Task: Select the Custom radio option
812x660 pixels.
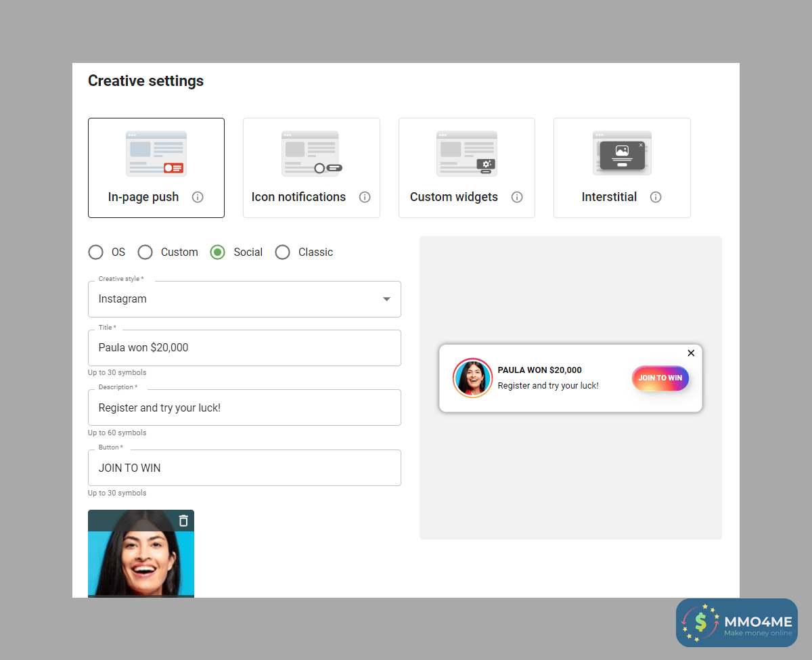Action: pyautogui.click(x=145, y=252)
